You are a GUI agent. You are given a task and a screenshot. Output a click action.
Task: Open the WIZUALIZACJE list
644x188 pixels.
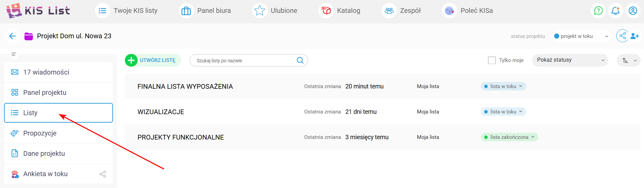[x=161, y=112]
